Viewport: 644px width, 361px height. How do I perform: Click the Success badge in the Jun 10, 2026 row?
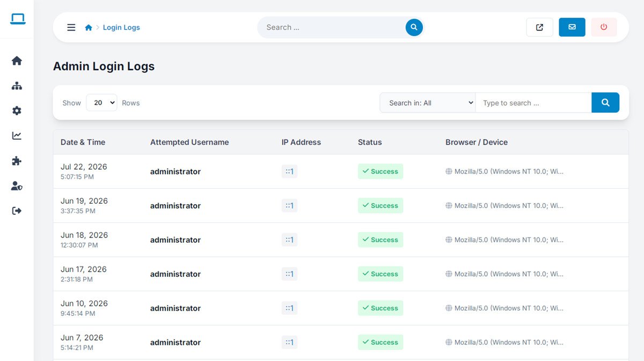point(380,308)
